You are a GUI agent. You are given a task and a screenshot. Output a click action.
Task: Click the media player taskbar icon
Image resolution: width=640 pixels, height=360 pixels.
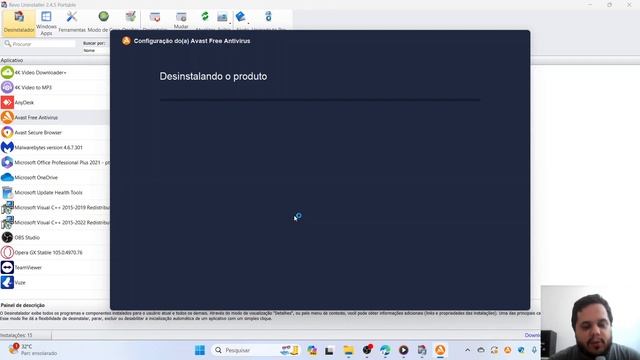pos(403,350)
